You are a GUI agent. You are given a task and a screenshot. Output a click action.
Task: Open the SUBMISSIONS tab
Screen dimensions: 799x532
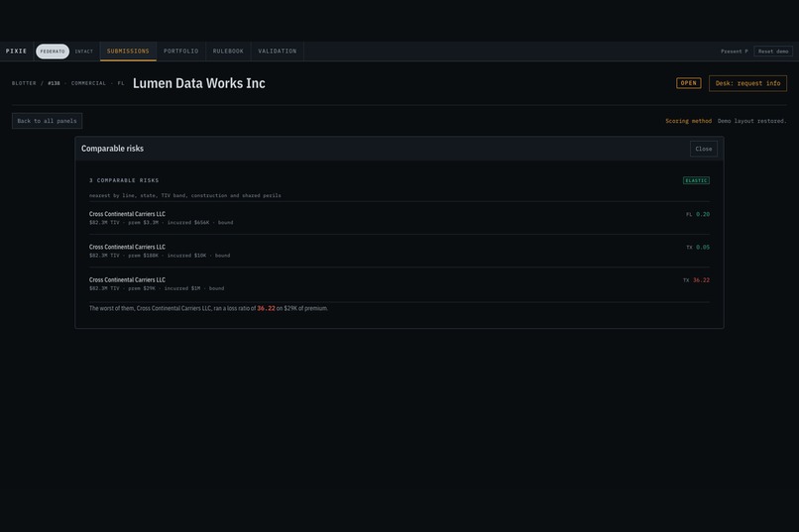tap(128, 51)
